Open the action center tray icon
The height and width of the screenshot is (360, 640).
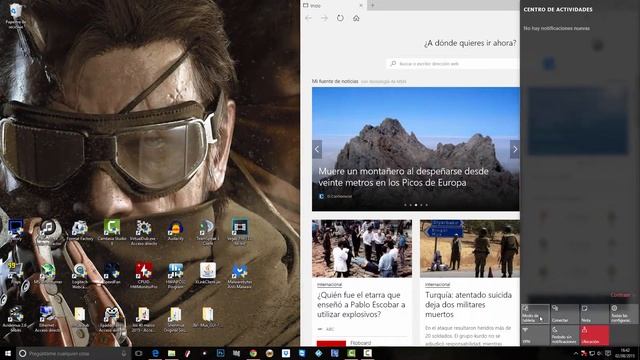[x=608, y=353]
